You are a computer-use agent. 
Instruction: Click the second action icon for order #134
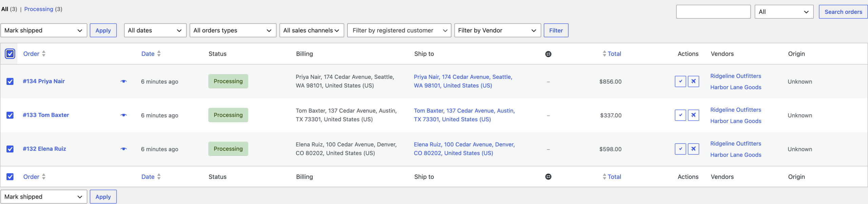(x=693, y=81)
